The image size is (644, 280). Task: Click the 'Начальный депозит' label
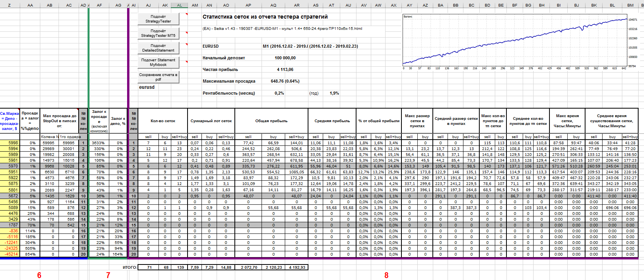pyautogui.click(x=224, y=58)
